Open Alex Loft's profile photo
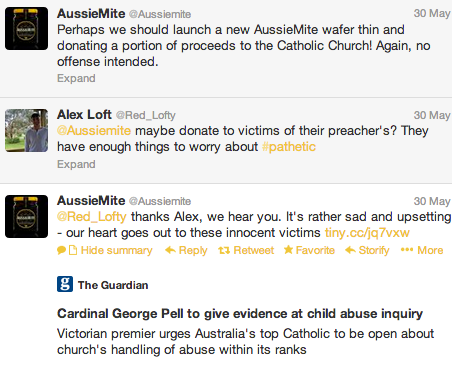Viewport: 452px width, 365px height. [26, 131]
